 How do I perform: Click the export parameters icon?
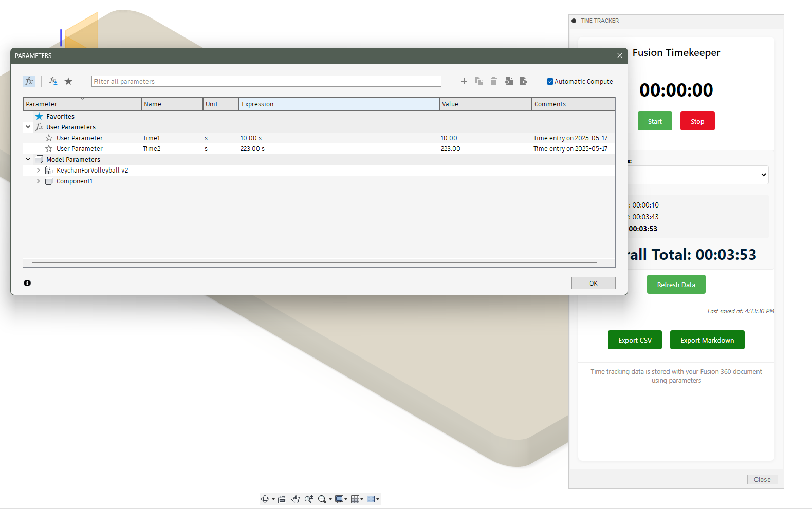pos(524,81)
